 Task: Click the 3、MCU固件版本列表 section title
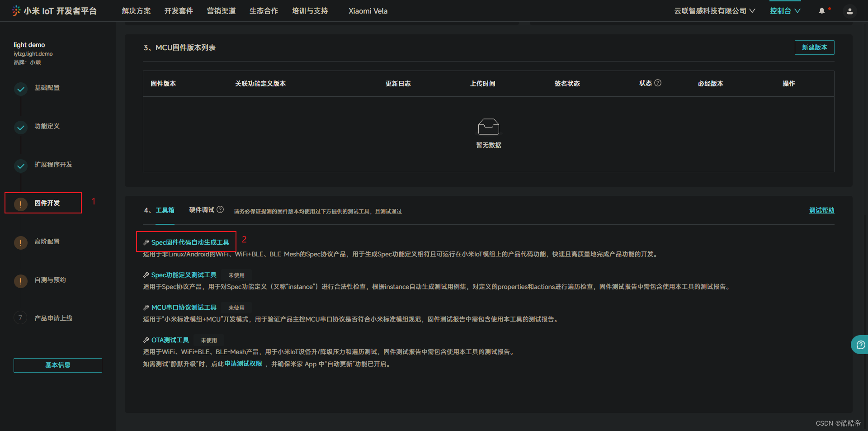click(179, 47)
